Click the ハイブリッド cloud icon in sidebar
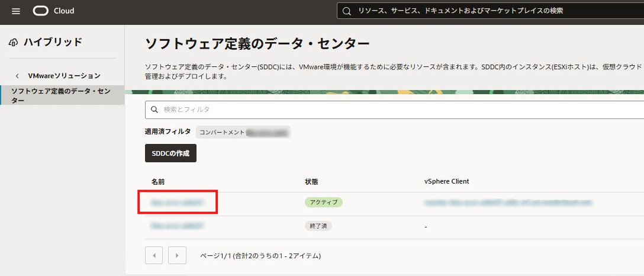The image size is (644, 276). [14, 42]
